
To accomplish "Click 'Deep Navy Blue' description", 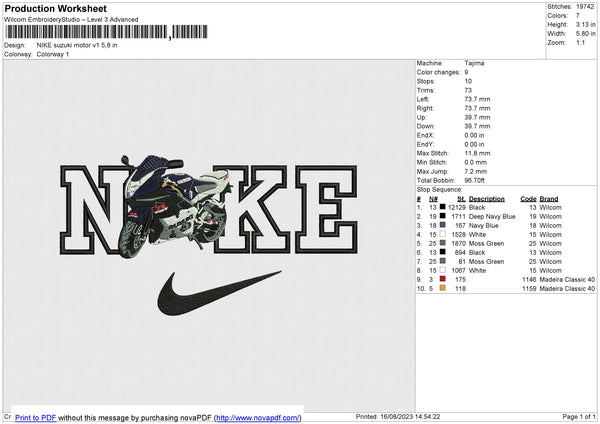I will 492,217.
